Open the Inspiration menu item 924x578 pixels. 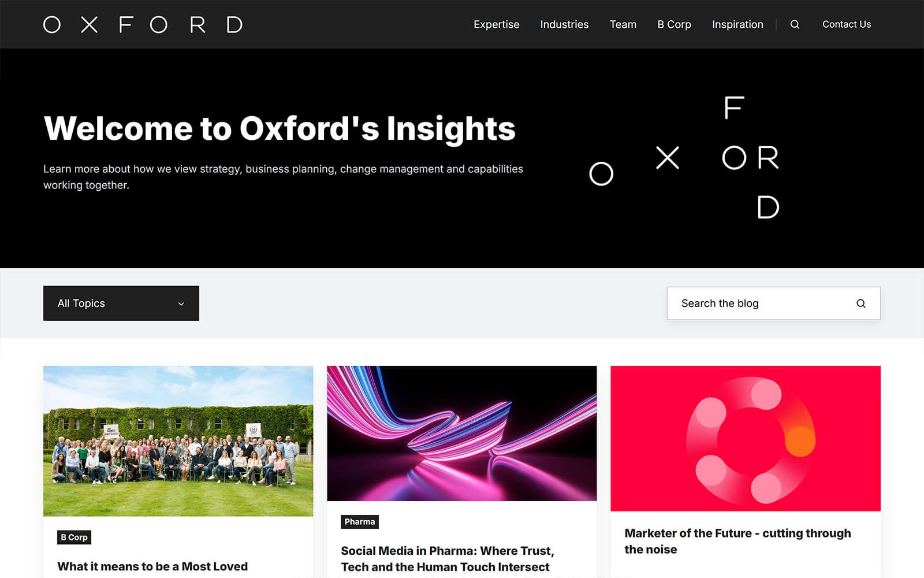[x=737, y=24]
